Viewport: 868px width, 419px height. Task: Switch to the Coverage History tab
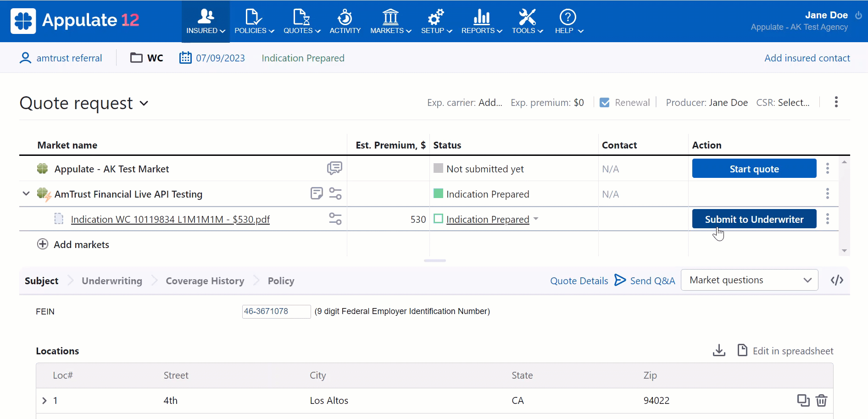click(x=205, y=281)
